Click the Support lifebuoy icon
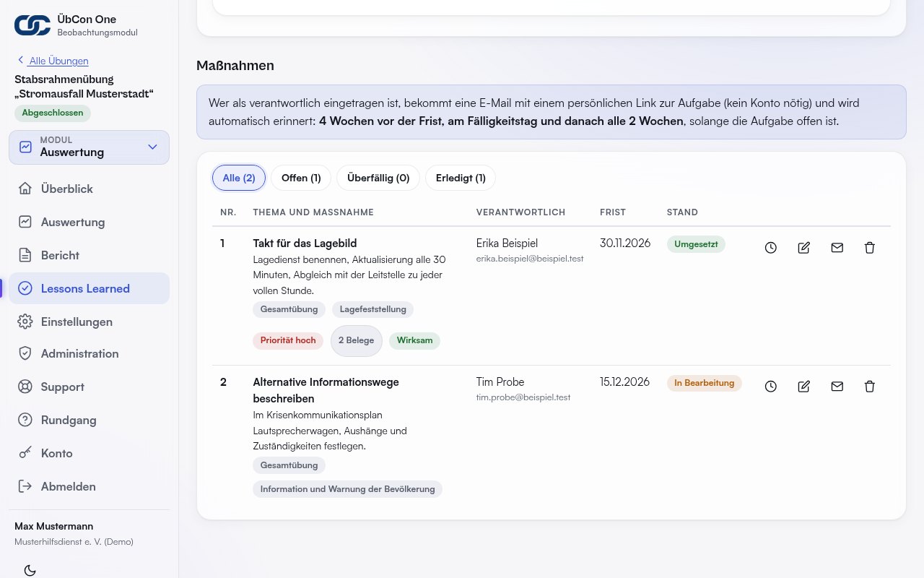Viewport: 924px width, 578px height. click(25, 387)
